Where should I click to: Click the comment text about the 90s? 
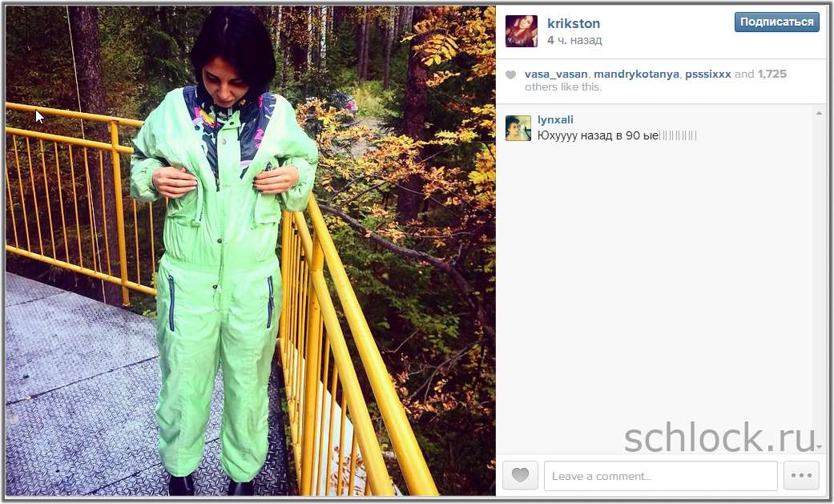pos(617,135)
